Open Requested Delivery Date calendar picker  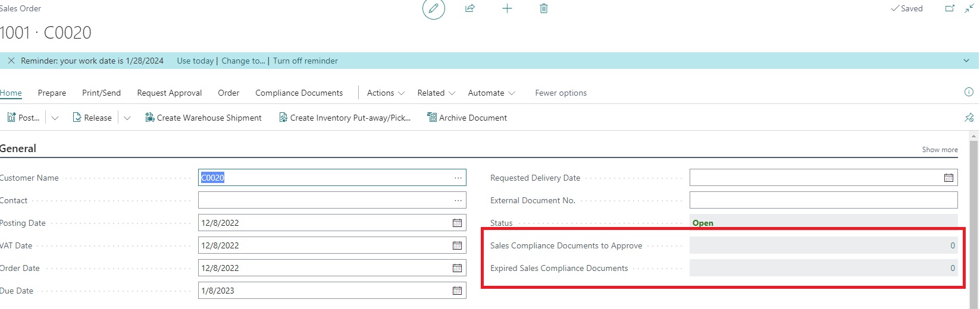coord(948,178)
